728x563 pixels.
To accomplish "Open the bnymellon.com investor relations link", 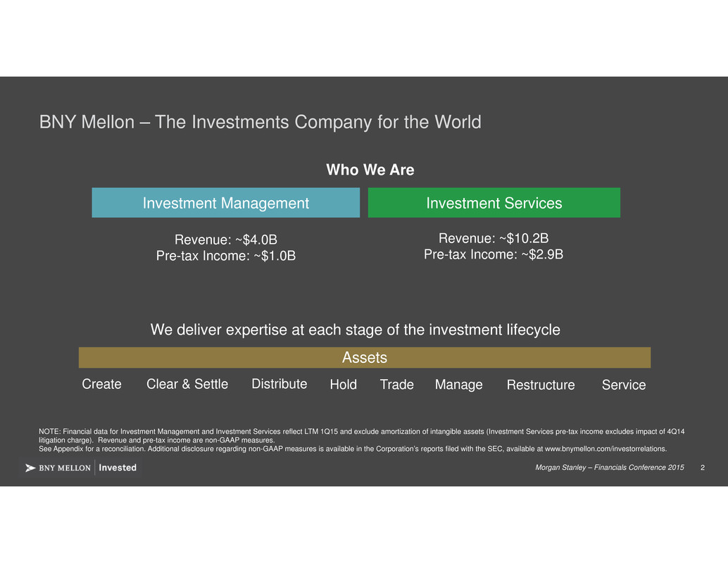I will coord(603,449).
